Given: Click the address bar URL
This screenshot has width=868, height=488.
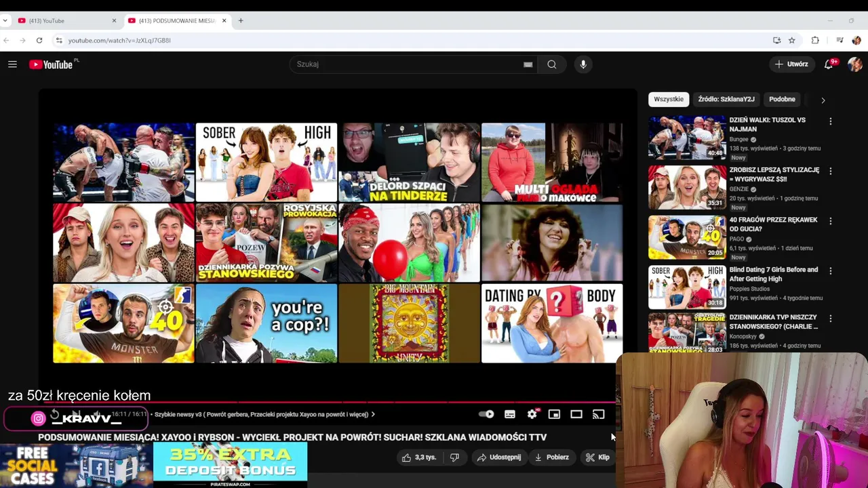Looking at the screenshot, I should coord(119,41).
